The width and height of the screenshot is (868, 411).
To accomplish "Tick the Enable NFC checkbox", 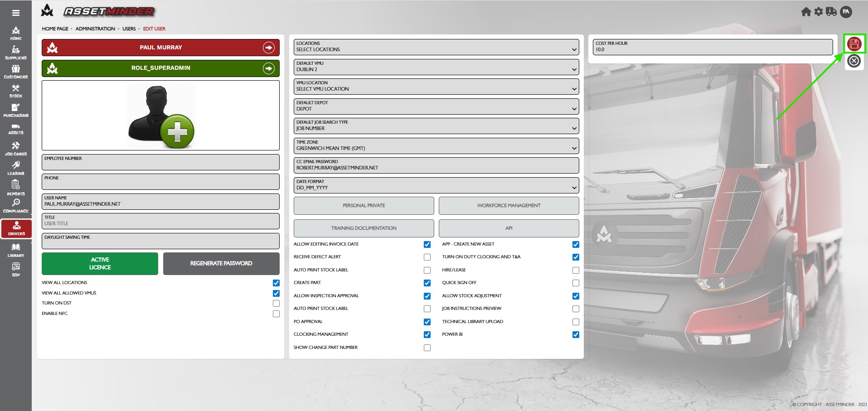I will point(276,314).
